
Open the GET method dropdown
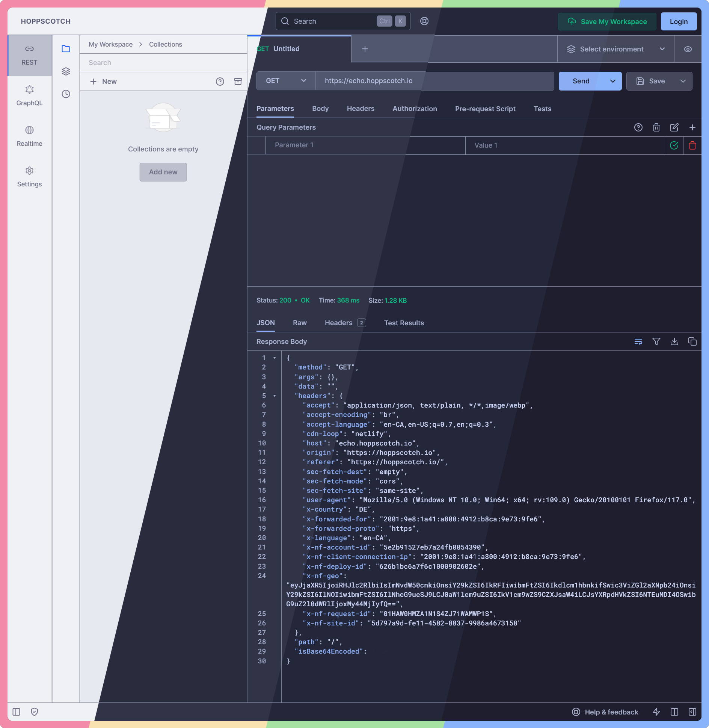(x=286, y=81)
